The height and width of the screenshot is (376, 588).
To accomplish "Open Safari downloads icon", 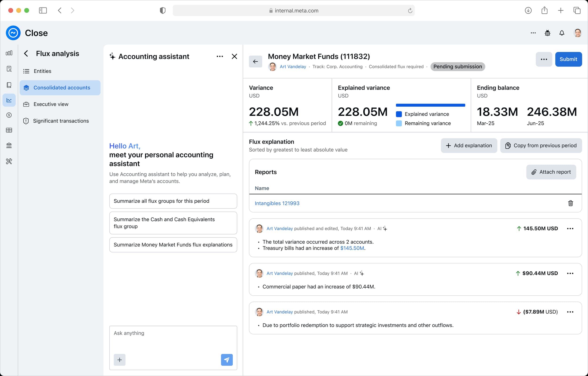I will [x=528, y=11].
